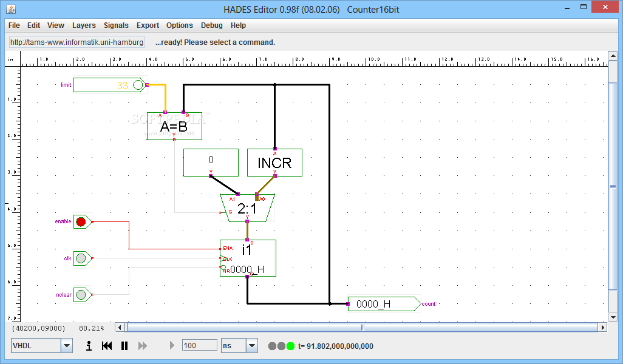Open the Export menu
Viewport: 623px width, 364px height.
[x=148, y=25]
